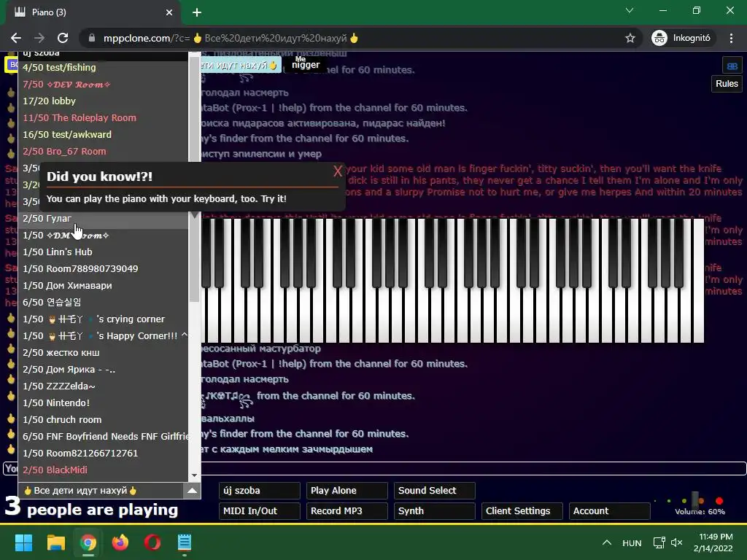The image size is (747, 560).
Task: Bookmark this page with the star icon
Action: [x=630, y=38]
